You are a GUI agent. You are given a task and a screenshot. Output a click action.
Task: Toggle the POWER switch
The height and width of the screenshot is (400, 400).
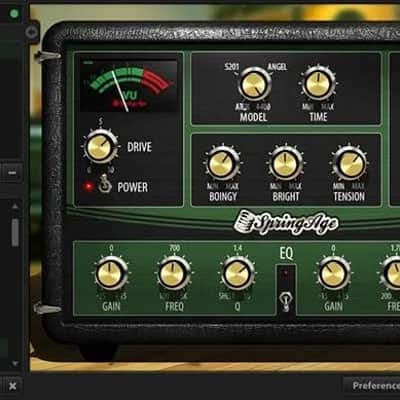[x=105, y=183]
